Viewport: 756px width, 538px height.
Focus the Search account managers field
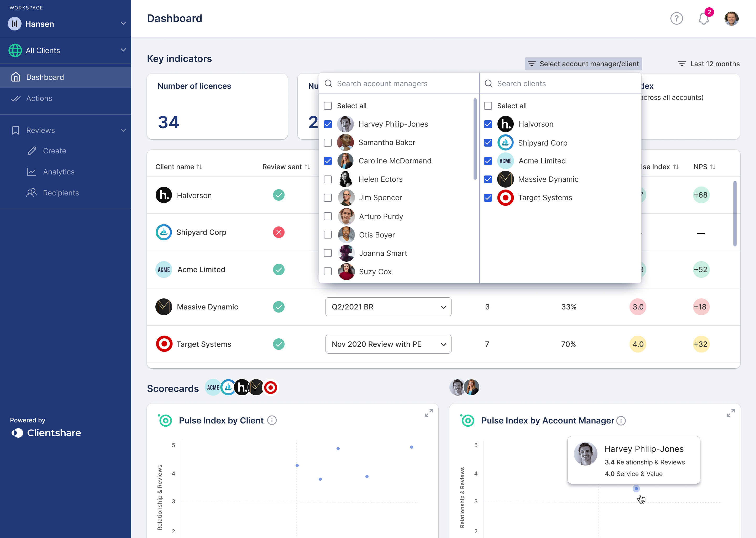(x=399, y=84)
